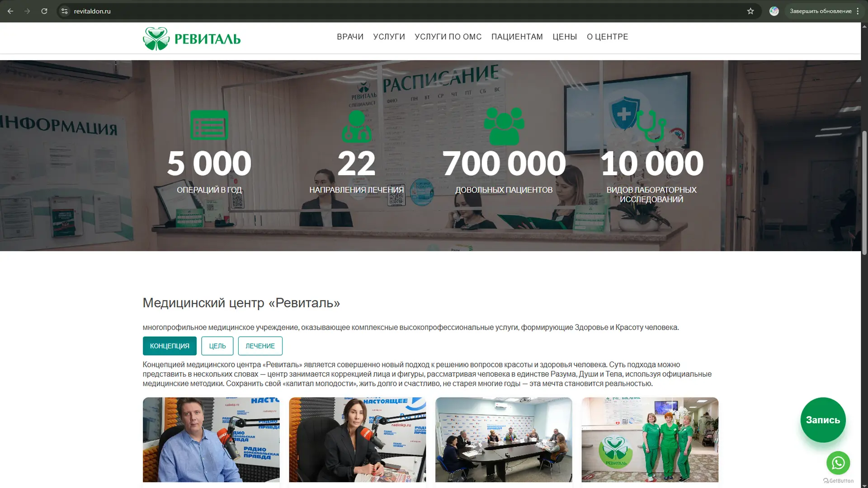This screenshot has width=868, height=488.
Task: Open the УСЛУГИ ПО ОМС menu item
Action: tap(448, 37)
